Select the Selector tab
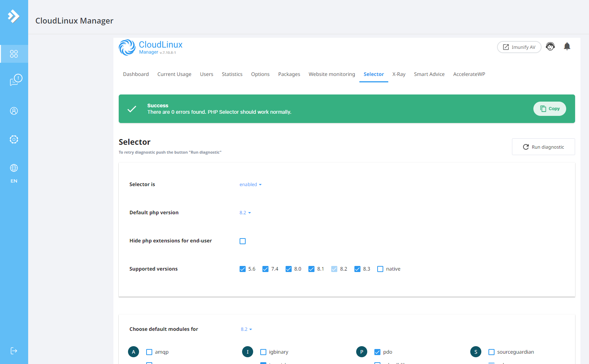This screenshot has height=364, width=589. click(374, 74)
